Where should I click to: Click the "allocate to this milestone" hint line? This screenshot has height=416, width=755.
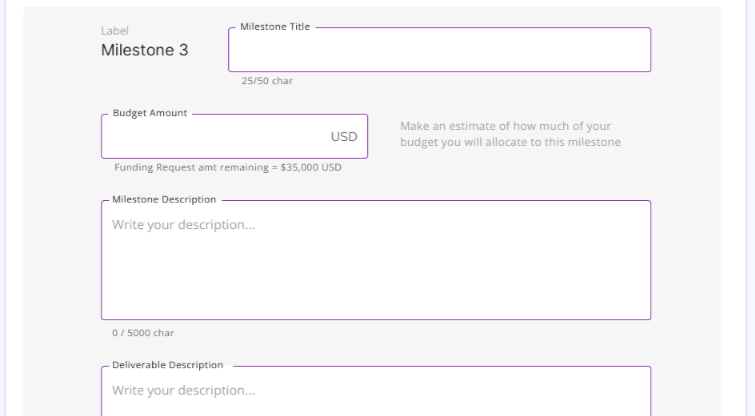coord(510,142)
